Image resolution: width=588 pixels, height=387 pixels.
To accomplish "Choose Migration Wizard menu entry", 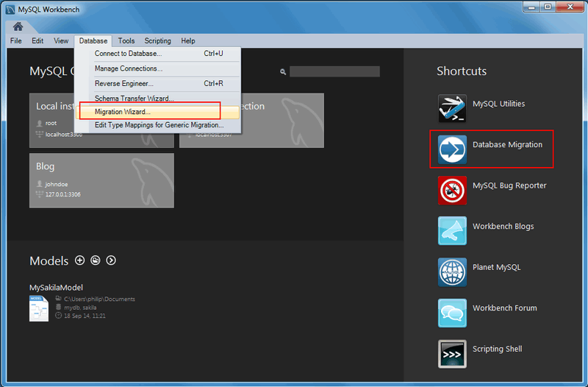I will click(157, 112).
